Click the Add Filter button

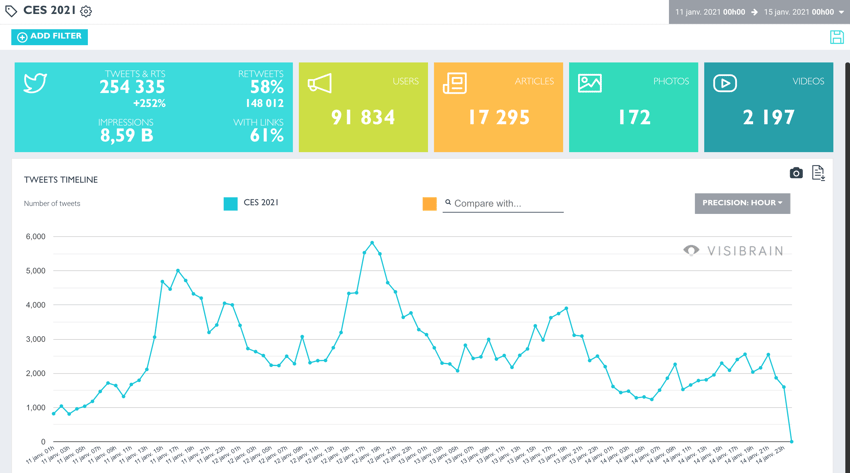tap(50, 37)
